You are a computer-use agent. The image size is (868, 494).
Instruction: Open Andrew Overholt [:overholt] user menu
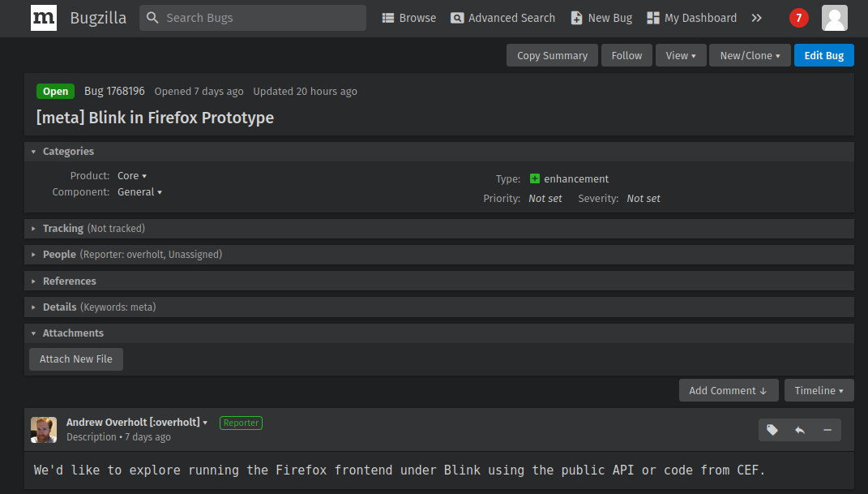click(137, 422)
